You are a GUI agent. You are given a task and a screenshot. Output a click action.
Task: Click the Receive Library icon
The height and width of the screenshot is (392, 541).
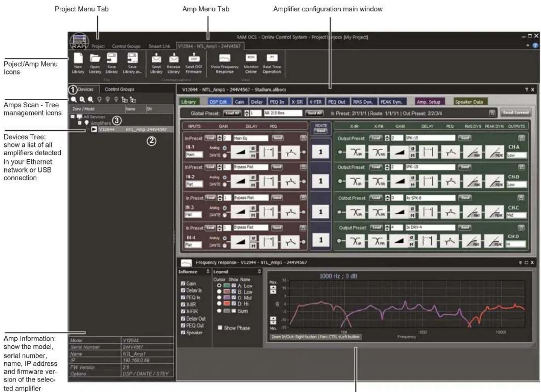[x=174, y=58]
